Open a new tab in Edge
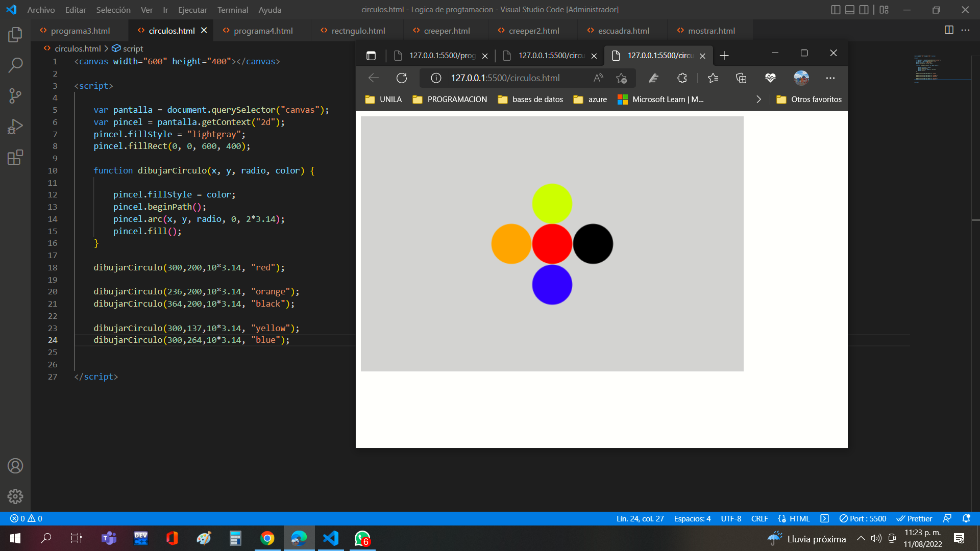Viewport: 980px width, 551px height. pyautogui.click(x=724, y=56)
